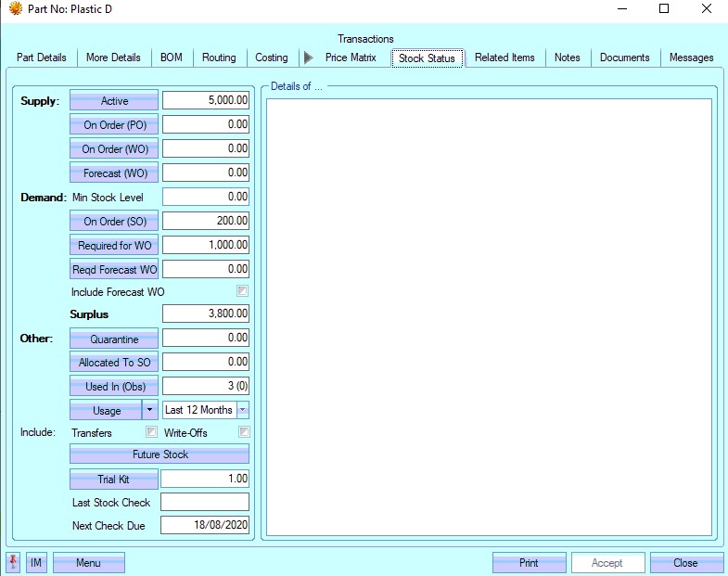
Task: Expand the Last 12 Months period dropdown
Action: [x=242, y=410]
